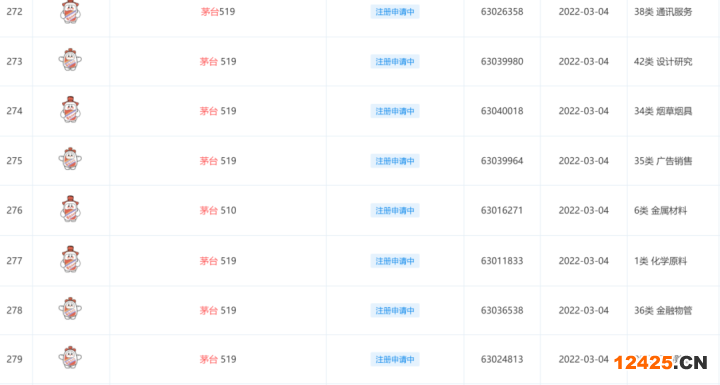View the trademark image in row 275
The height and width of the screenshot is (385, 720).
(70, 159)
